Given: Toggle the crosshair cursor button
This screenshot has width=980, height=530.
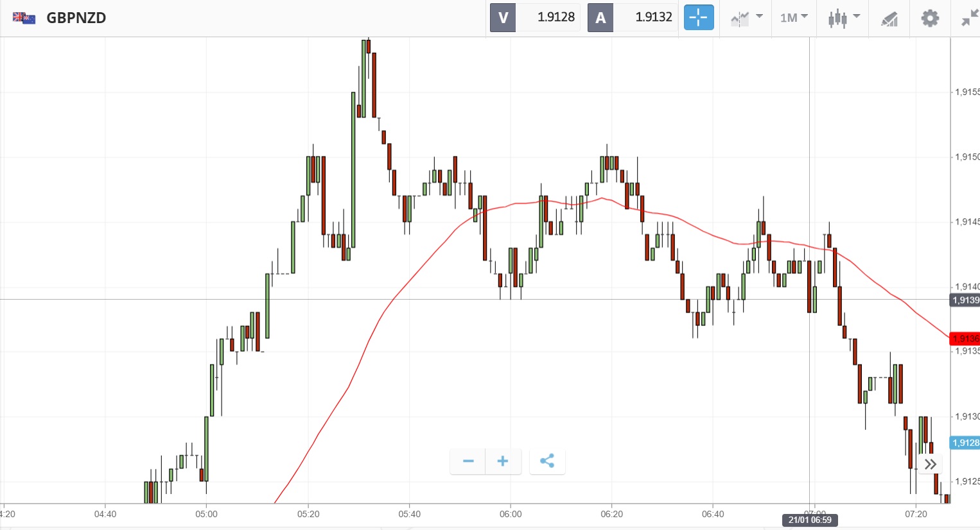Looking at the screenshot, I should [x=698, y=18].
